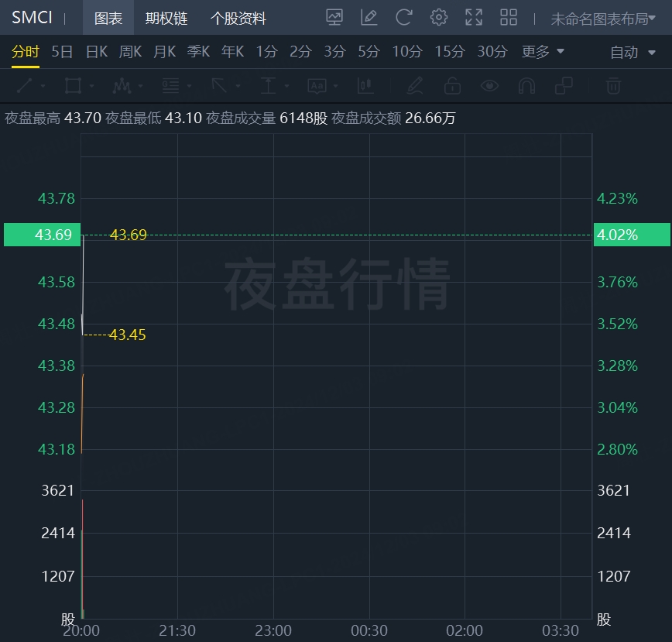Select the Fibonacci/level lines tool
The height and width of the screenshot is (642, 672).
click(170, 86)
